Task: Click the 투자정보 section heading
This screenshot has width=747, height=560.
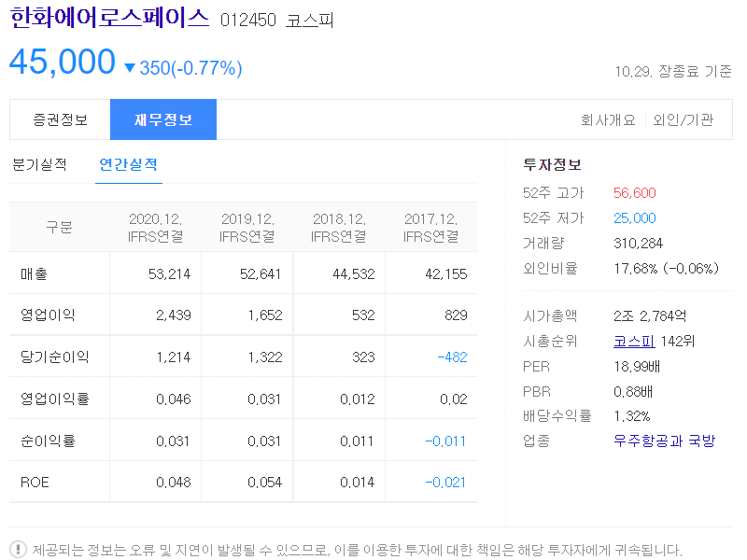Action: [552, 165]
